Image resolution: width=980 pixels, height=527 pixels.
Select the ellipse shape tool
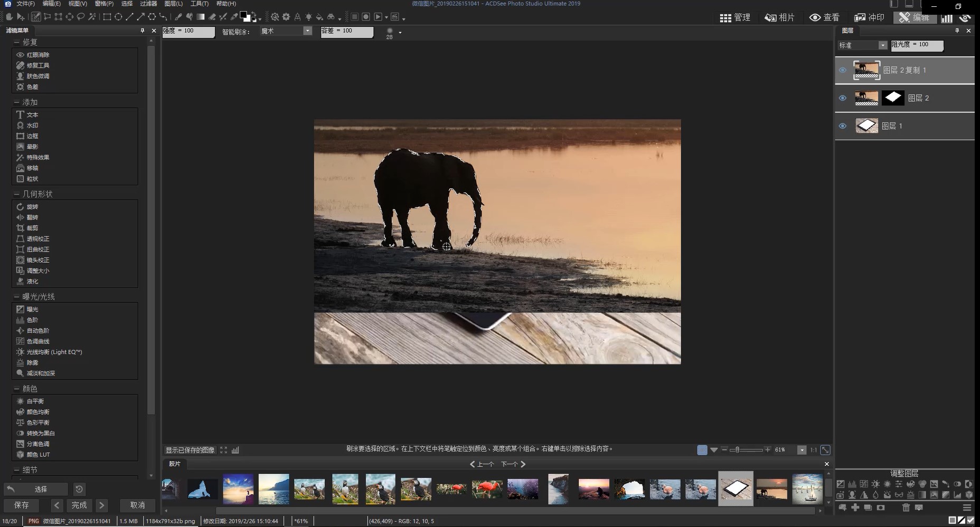pos(118,17)
